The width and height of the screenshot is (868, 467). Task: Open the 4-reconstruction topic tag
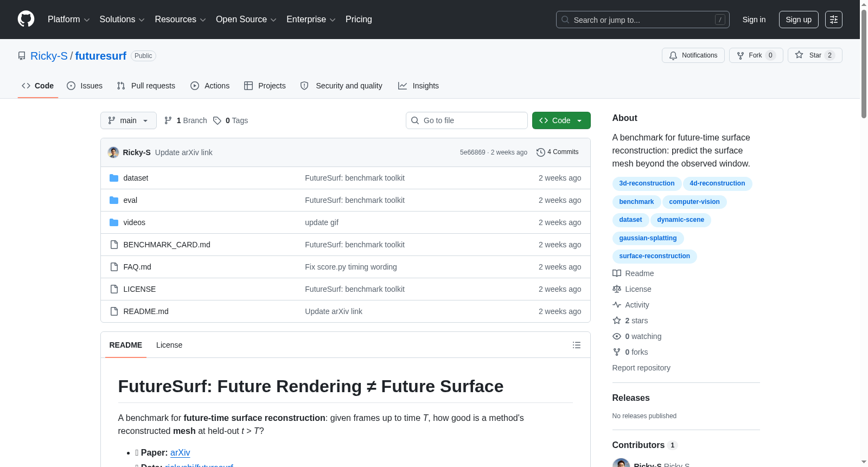tap(717, 183)
